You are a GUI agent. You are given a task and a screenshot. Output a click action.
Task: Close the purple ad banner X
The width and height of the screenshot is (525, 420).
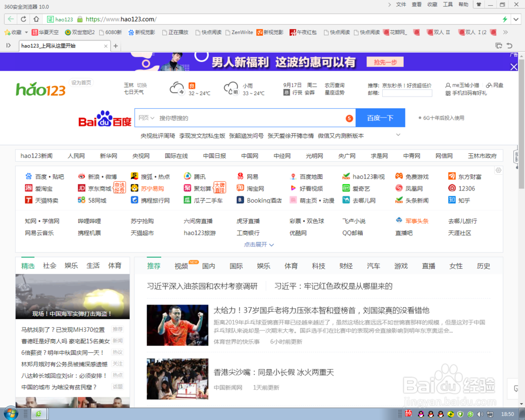(x=513, y=67)
